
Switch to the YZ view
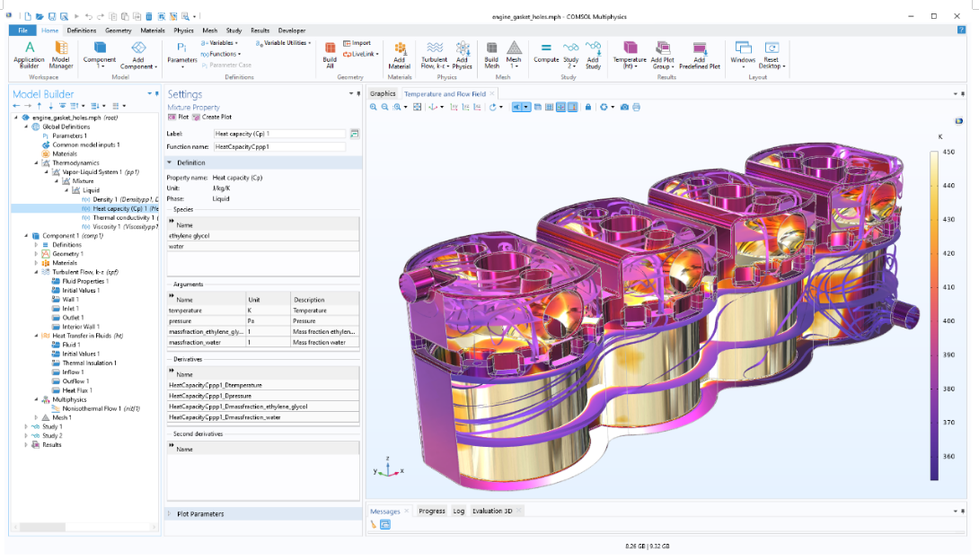[x=466, y=108]
